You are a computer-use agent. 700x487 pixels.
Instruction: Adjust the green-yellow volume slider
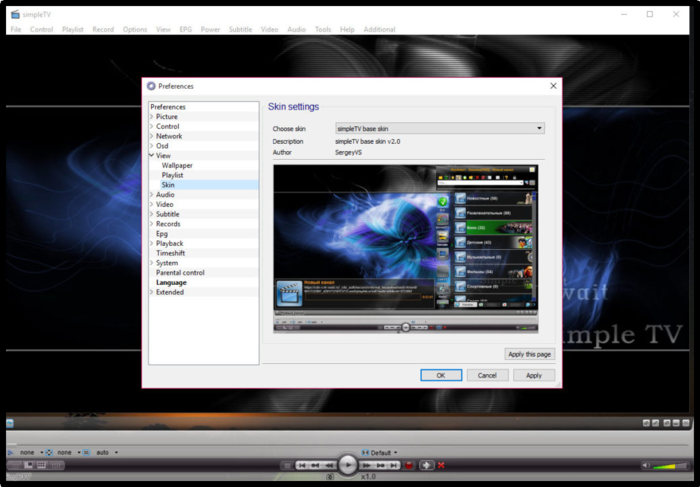pos(670,466)
